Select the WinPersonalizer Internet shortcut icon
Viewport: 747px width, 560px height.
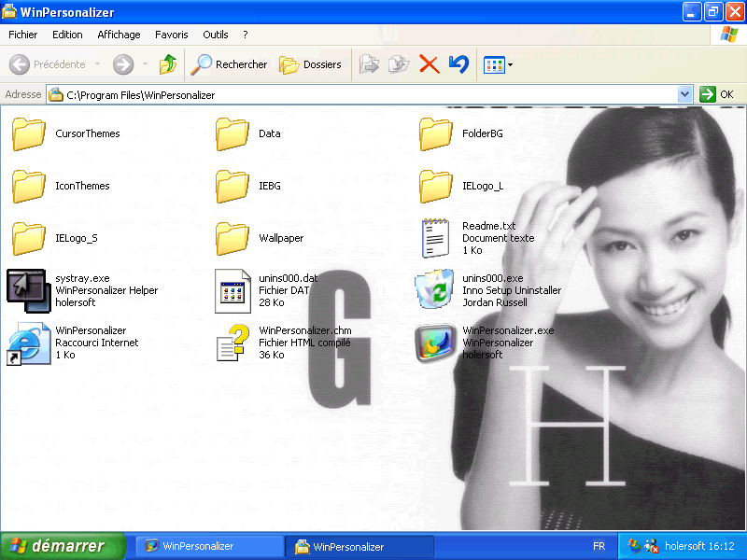(29, 343)
